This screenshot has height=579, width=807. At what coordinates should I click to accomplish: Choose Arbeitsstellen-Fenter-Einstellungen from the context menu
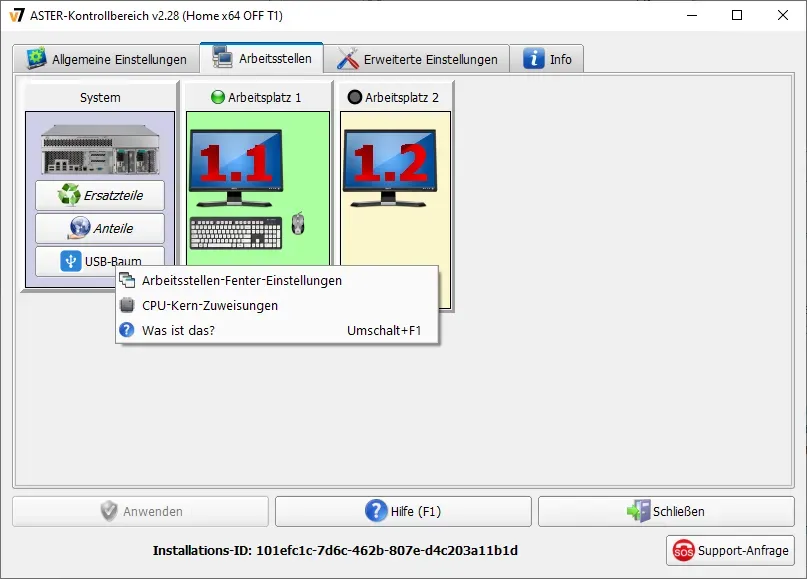pos(241,281)
